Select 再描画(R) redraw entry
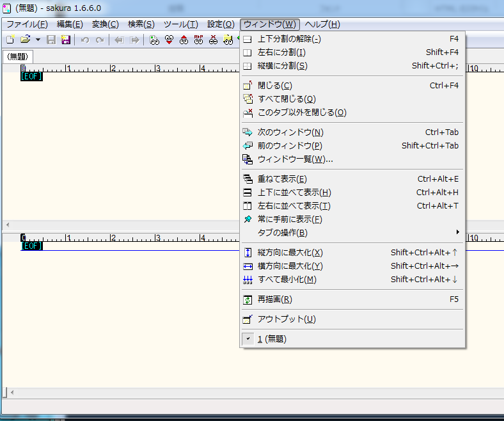Screen dimensions: 504x421 [x=352, y=299]
